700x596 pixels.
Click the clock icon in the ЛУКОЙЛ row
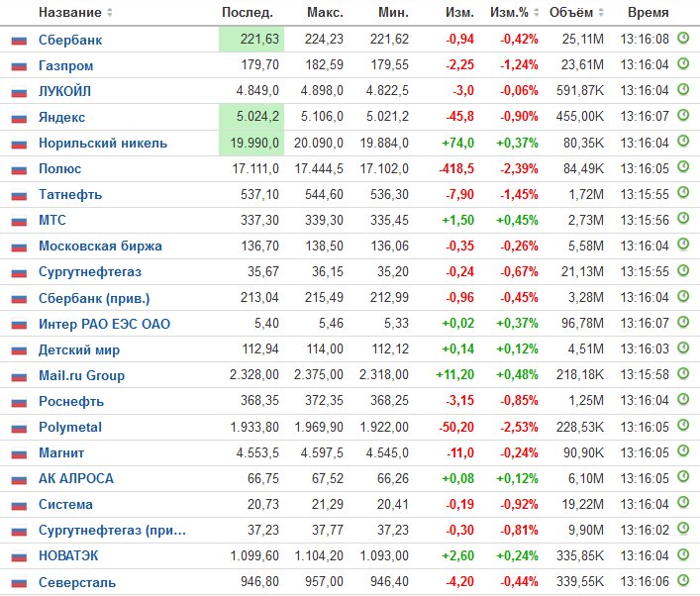(683, 89)
